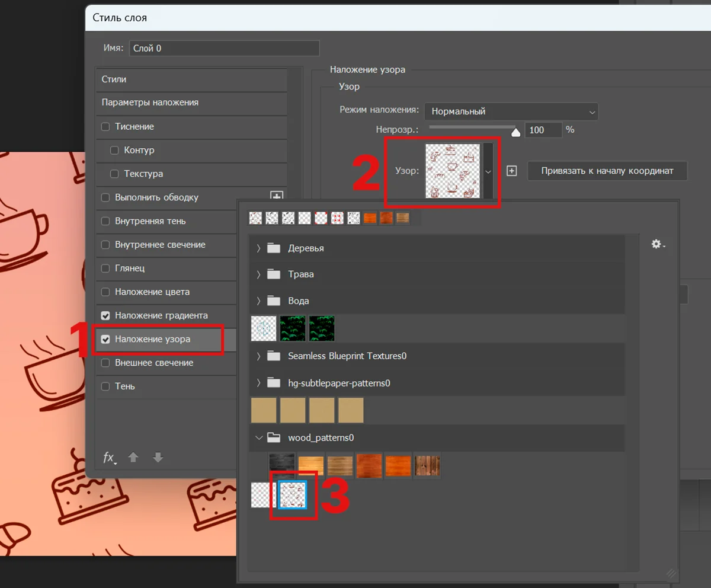Image resolution: width=711 pixels, height=588 pixels.
Task: Enable the Текстура checkbox
Action: pyautogui.click(x=114, y=174)
